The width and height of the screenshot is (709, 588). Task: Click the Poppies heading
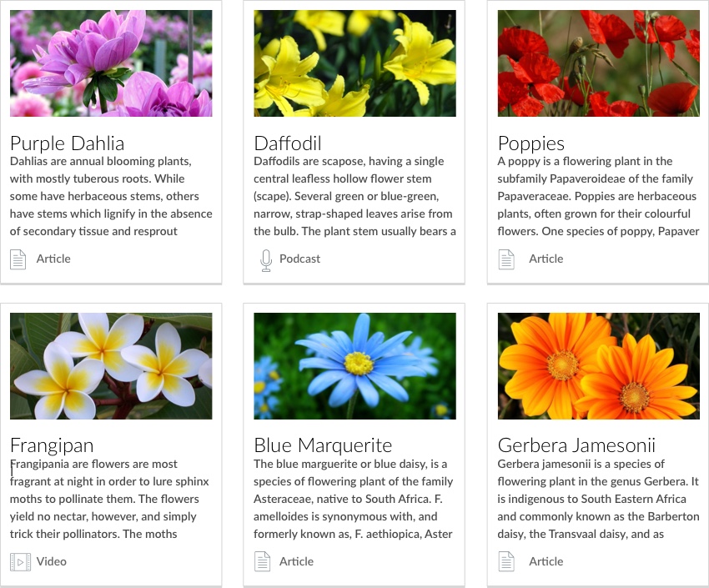pyautogui.click(x=531, y=143)
